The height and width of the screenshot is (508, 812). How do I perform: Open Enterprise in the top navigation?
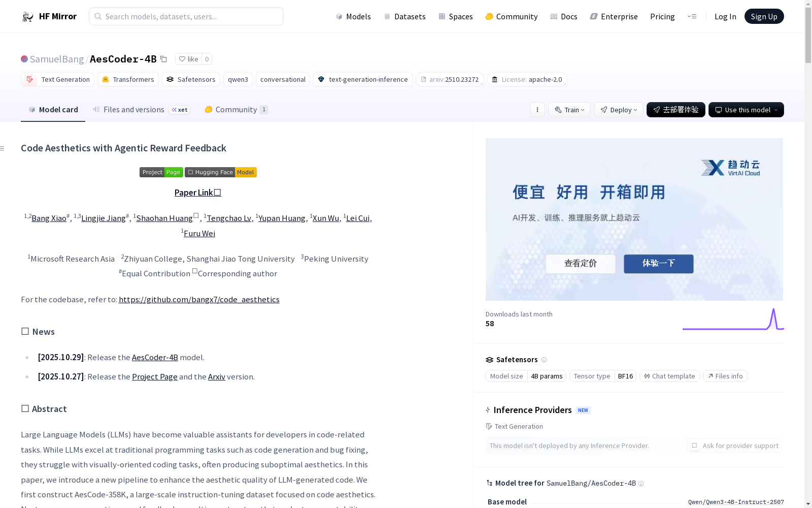(614, 17)
